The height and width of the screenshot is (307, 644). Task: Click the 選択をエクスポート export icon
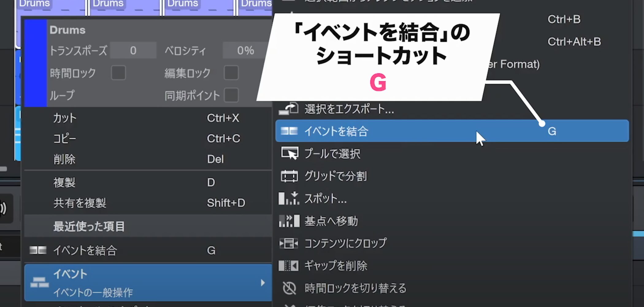point(288,109)
